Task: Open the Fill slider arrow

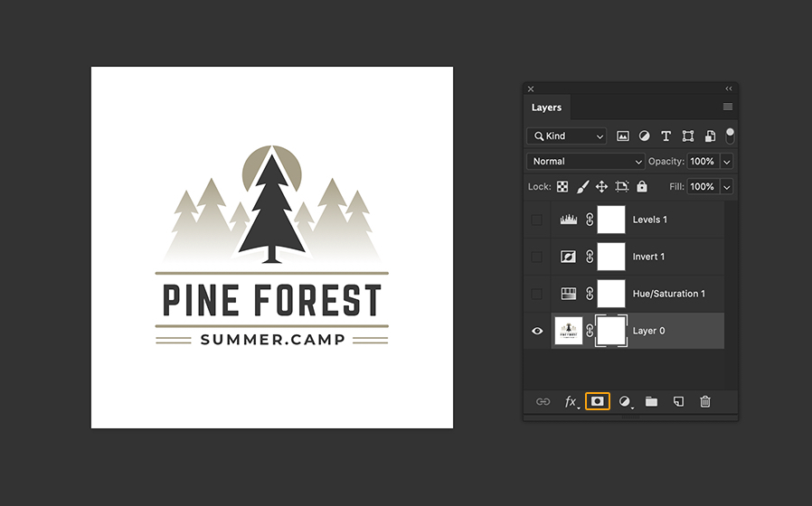Action: 727,187
